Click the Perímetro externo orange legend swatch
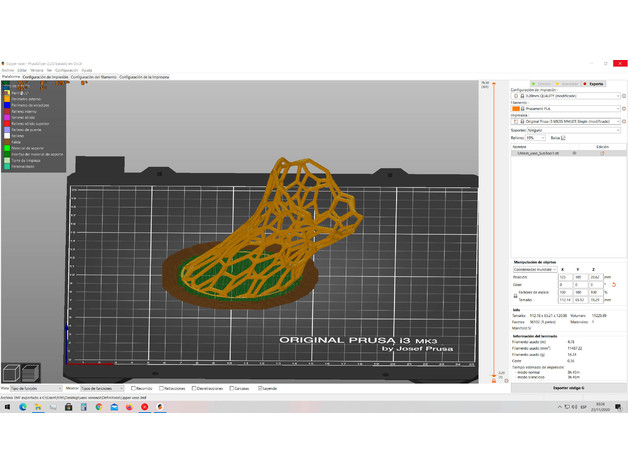The width and height of the screenshot is (628, 472). click(x=6, y=99)
